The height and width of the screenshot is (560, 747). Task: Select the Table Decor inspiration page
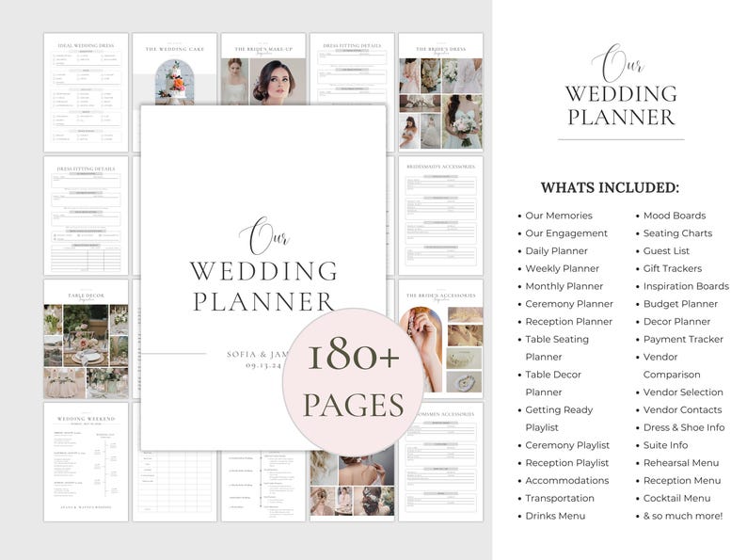click(x=86, y=339)
